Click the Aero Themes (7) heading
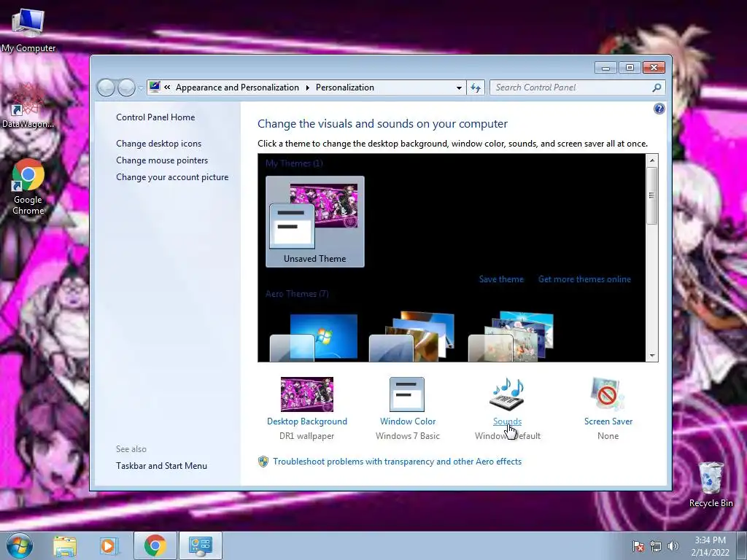 click(297, 294)
